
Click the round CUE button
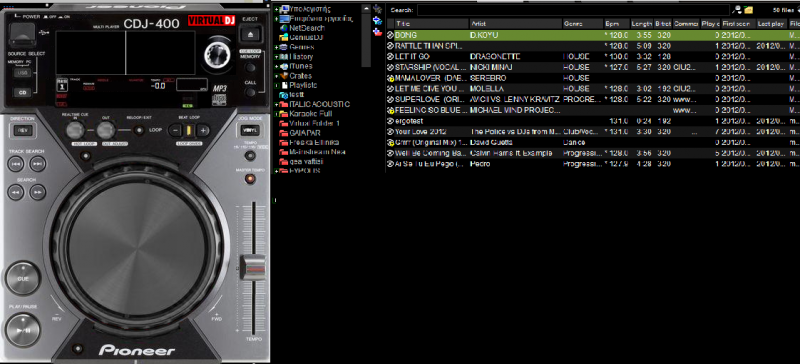pos(23,279)
